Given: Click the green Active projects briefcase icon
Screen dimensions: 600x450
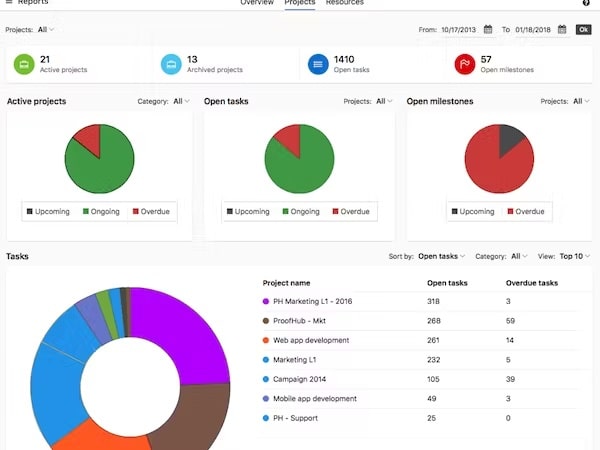Looking at the screenshot, I should tap(24, 64).
